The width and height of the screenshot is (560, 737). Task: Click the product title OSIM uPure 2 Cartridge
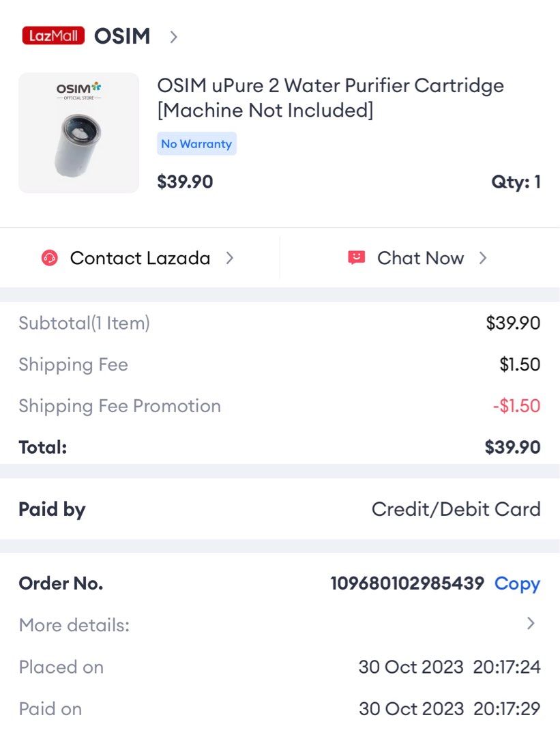coord(331,96)
